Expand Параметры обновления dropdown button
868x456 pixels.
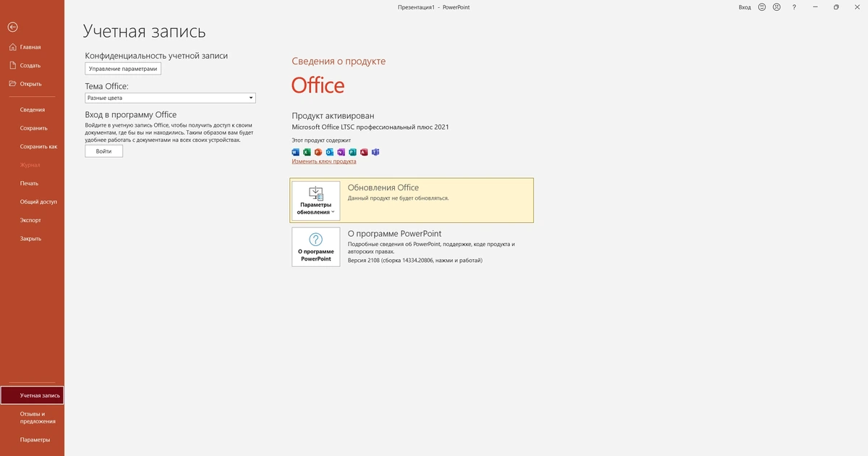[316, 200]
